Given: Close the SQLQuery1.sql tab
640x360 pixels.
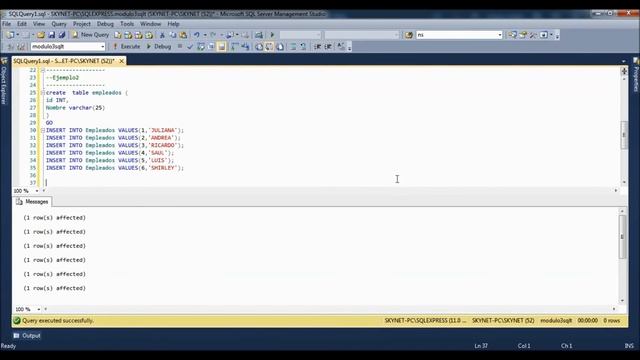Looking at the screenshot, I should coord(121,61).
